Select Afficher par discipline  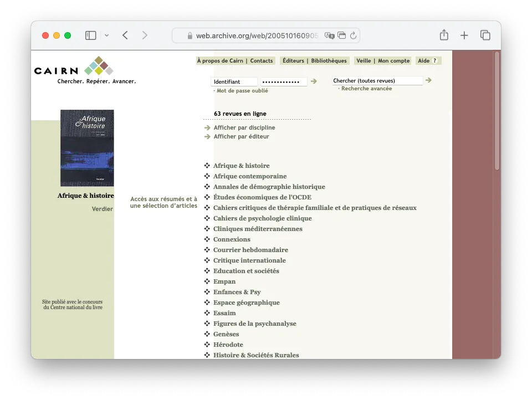(244, 128)
